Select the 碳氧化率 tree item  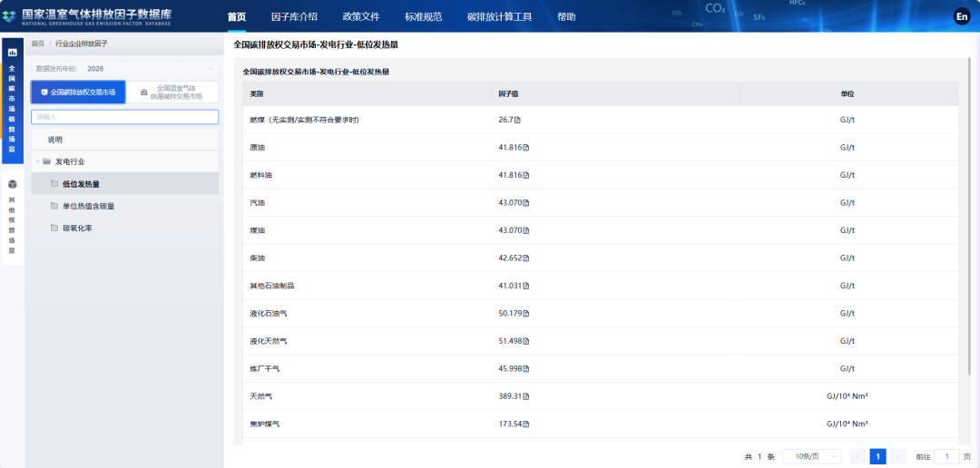[125, 228]
